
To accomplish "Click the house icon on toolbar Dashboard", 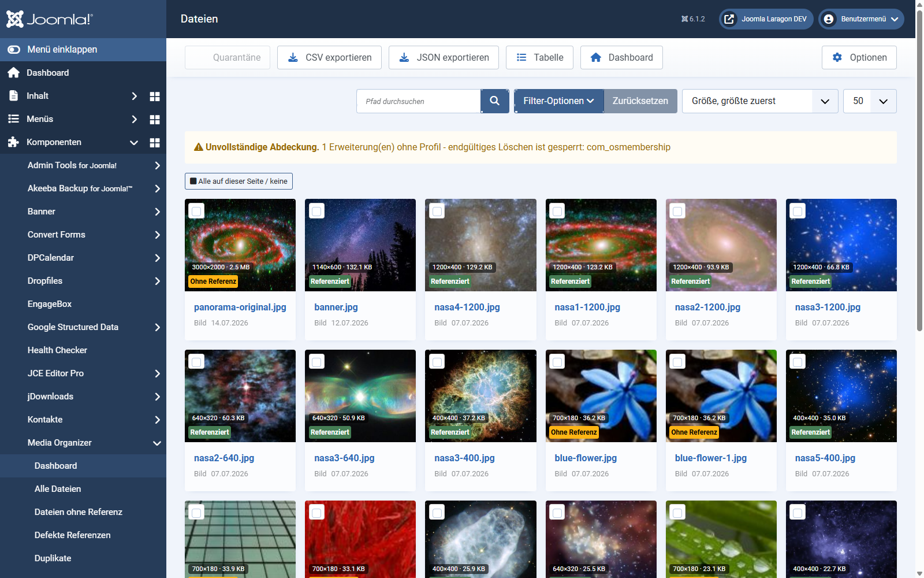I will click(x=596, y=58).
